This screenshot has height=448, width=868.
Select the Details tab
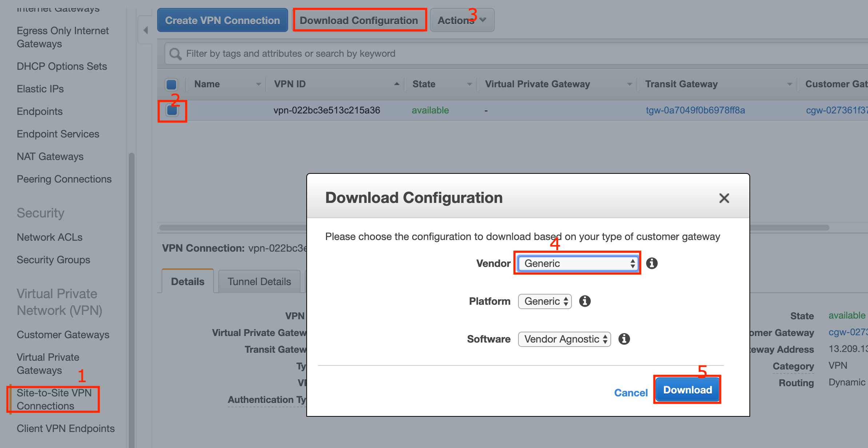pyautogui.click(x=187, y=281)
